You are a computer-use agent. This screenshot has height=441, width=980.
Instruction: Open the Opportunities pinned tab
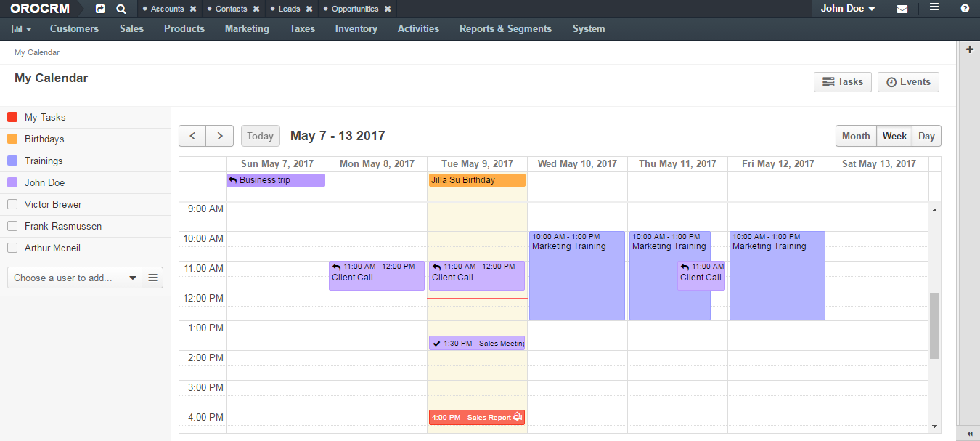tap(355, 9)
